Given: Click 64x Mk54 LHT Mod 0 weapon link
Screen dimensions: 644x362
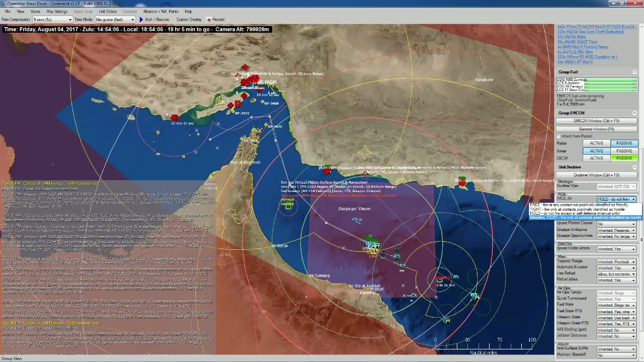Looking at the screenshot, I should pos(575,62).
